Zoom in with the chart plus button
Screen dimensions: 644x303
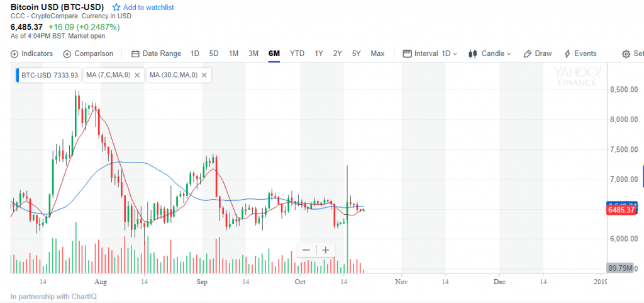tap(326, 250)
